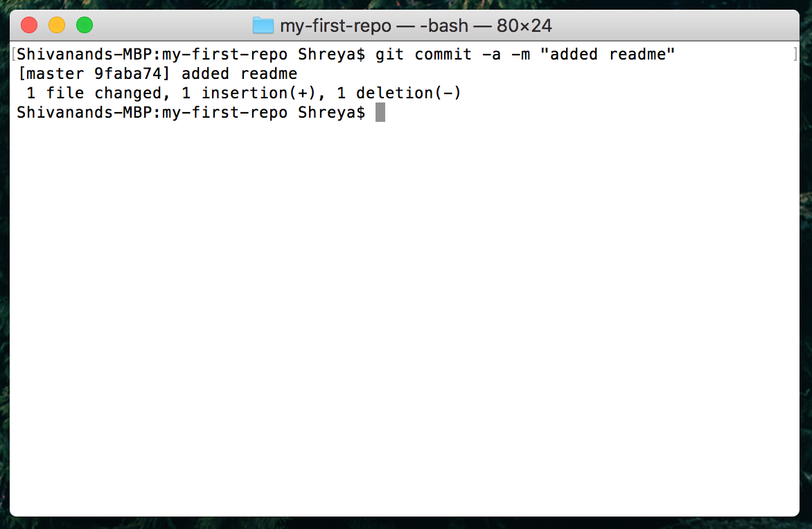Screen dimensions: 812x529
Task: Click the right bracket mark ending first line
Action: click(795, 54)
